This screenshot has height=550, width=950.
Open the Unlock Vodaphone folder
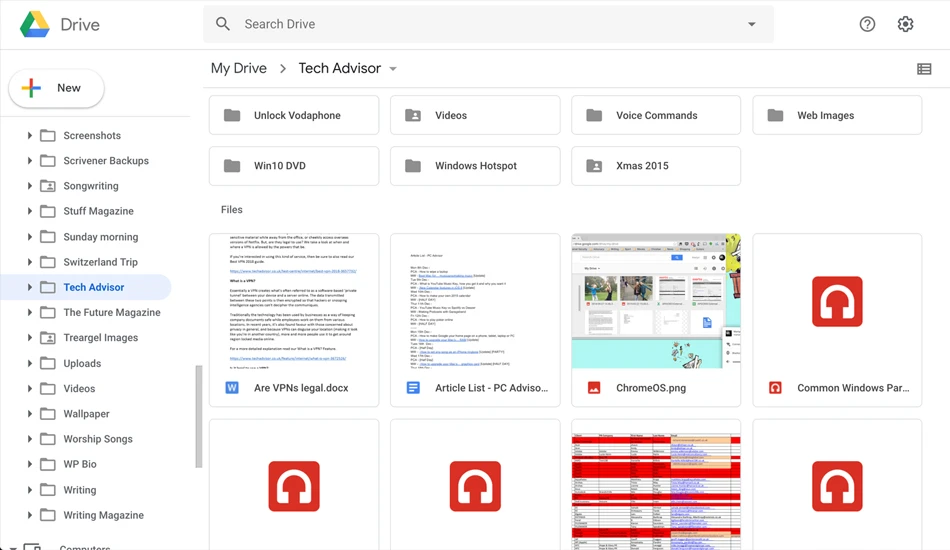click(294, 115)
